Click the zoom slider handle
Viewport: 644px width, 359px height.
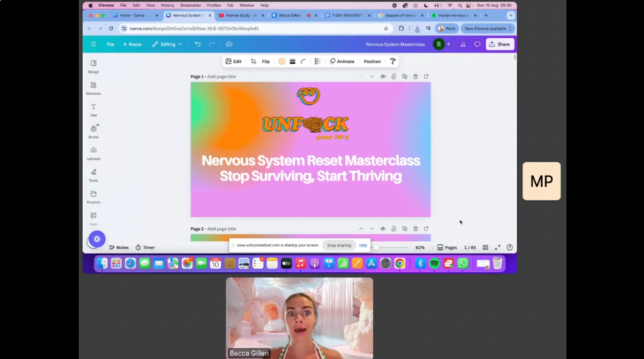(376, 248)
